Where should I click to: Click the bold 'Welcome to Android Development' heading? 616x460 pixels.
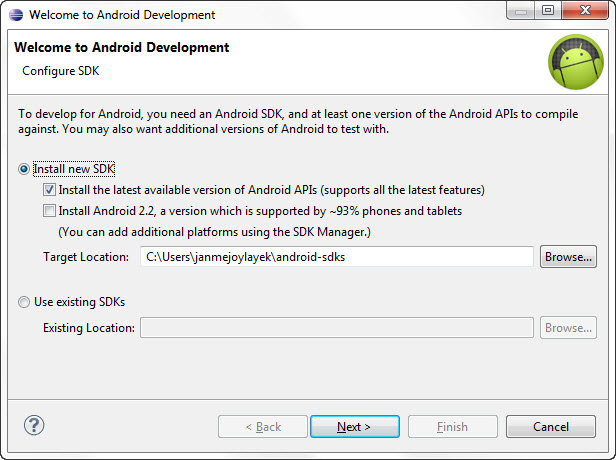click(122, 48)
